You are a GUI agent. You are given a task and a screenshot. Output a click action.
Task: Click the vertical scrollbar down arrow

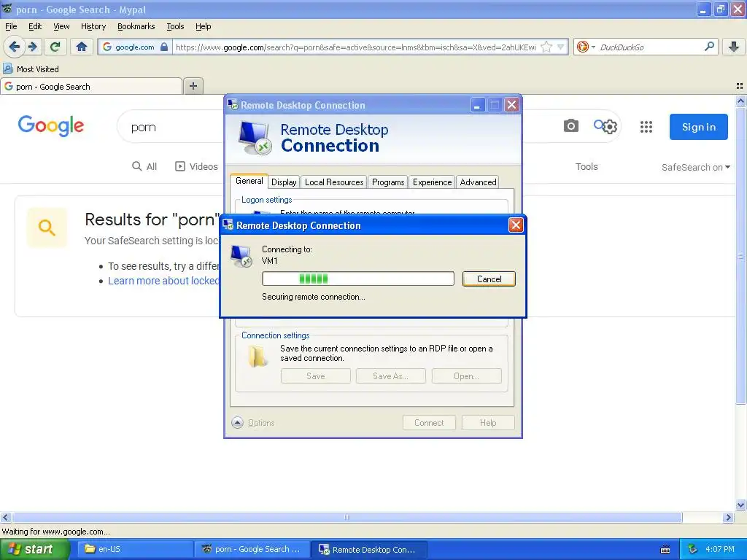(x=740, y=505)
